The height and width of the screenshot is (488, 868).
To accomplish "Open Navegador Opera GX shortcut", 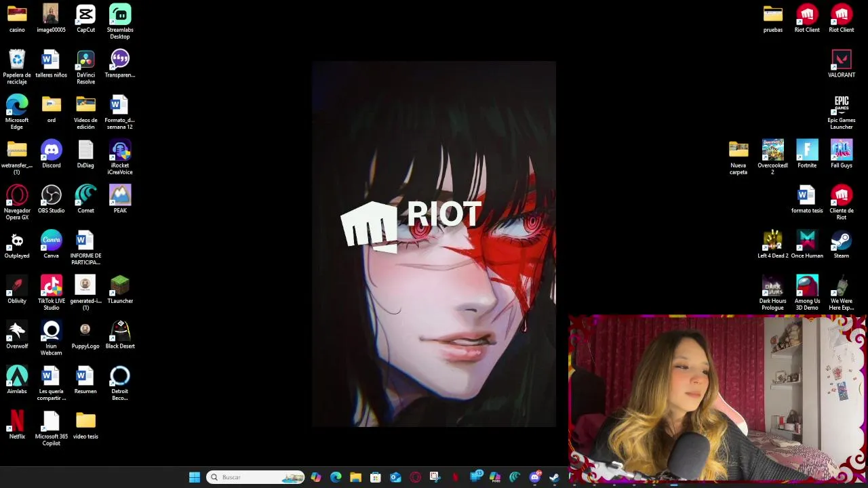I will [17, 202].
